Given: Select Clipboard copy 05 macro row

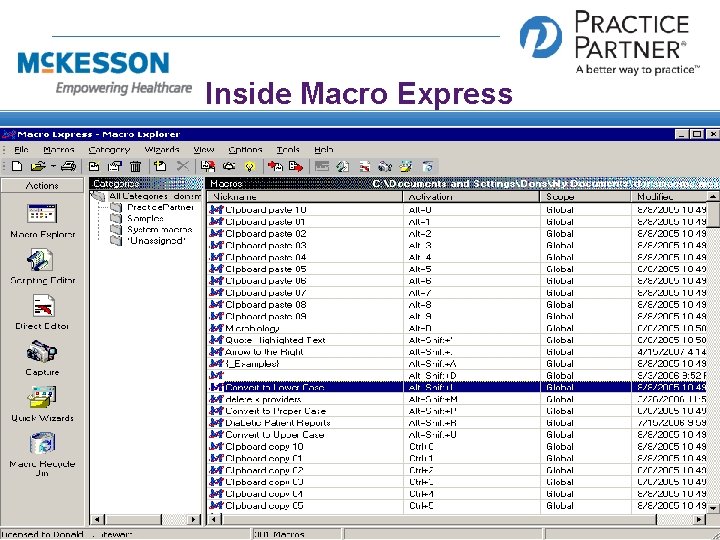Looking at the screenshot, I should click(x=457, y=506).
